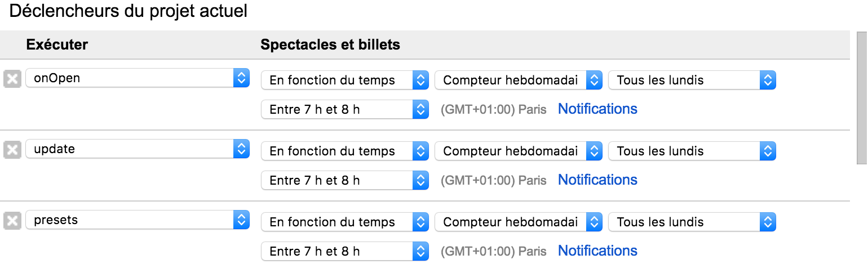
Task: Open presets row's 'Compteur hebdomadai' dropdown
Action: [519, 222]
